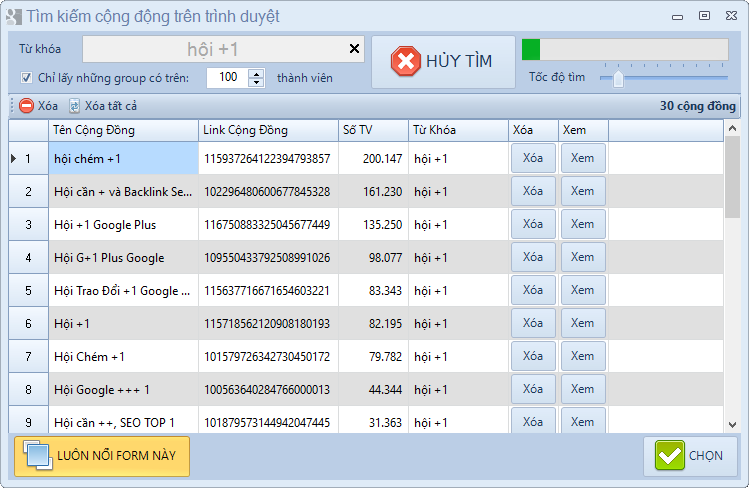Select row header number 8

pos(28,389)
